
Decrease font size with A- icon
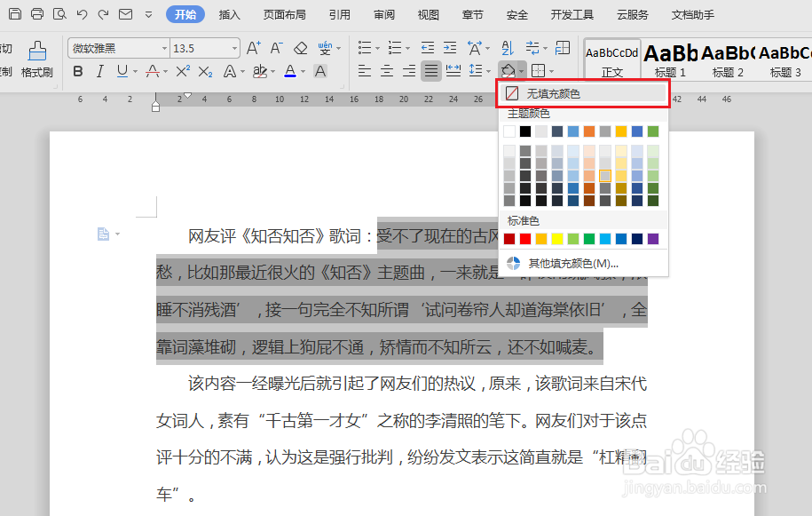tap(277, 48)
